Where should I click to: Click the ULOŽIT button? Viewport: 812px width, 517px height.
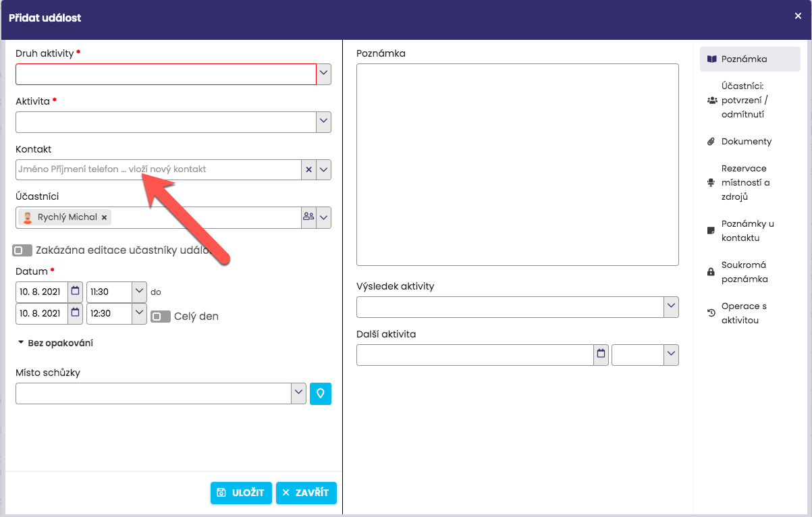(x=241, y=493)
